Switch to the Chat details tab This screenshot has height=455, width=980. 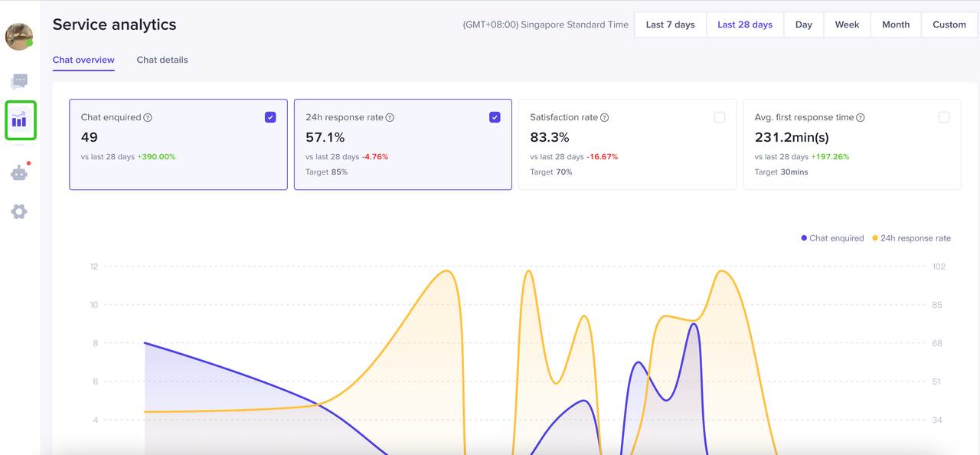click(x=162, y=60)
